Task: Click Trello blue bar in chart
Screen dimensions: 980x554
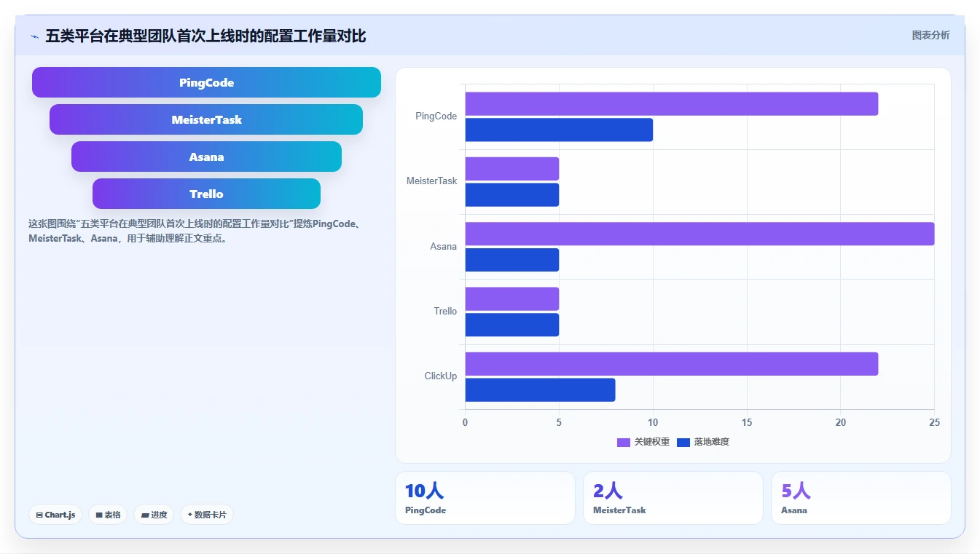Action: pyautogui.click(x=512, y=325)
